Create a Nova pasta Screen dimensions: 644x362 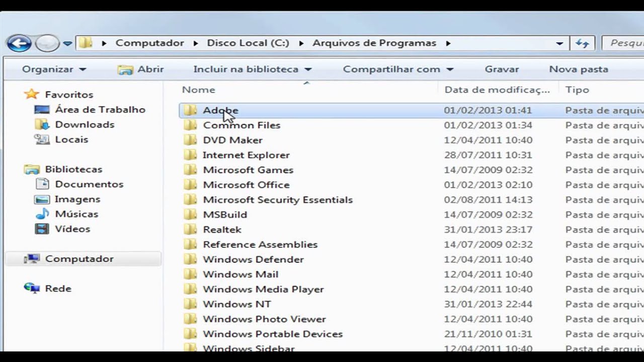click(x=579, y=69)
